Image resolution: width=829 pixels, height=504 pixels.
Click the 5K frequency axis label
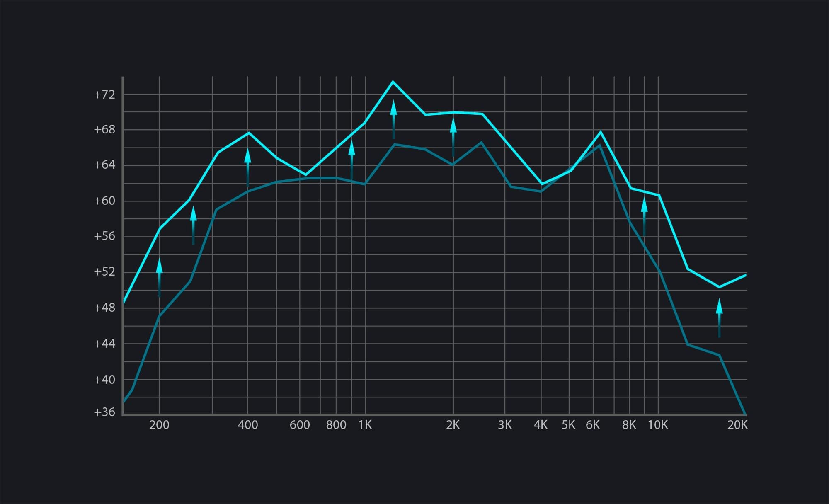click(569, 425)
